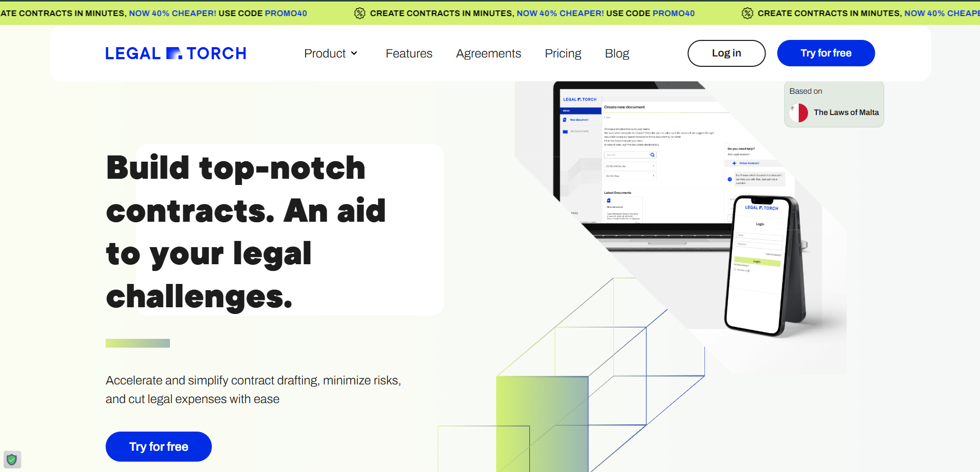
Task: Click the phone login mockup image
Action: (x=764, y=265)
